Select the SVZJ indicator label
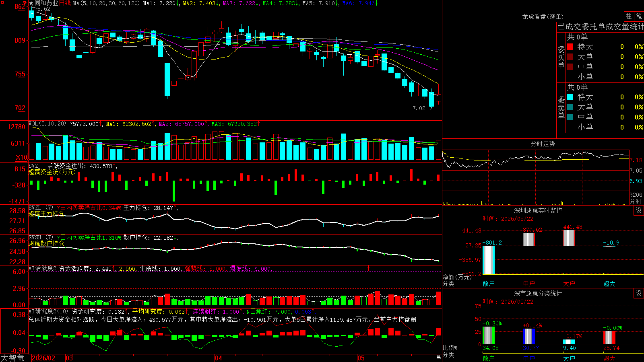Image resolution: width=644 pixels, height=362 pixels. (35, 166)
